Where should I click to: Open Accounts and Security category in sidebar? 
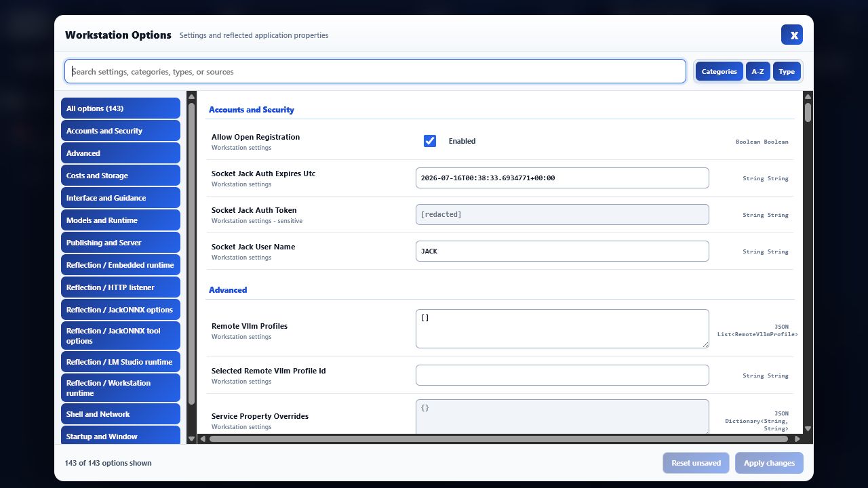coord(121,131)
